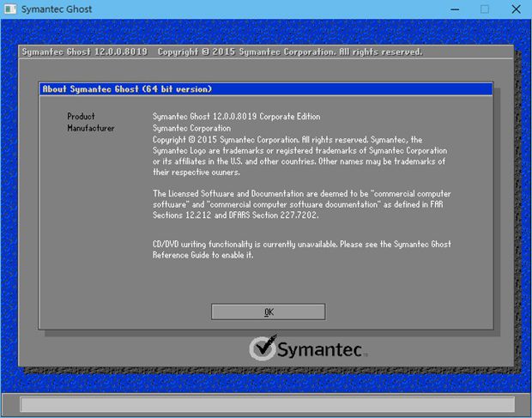Click 'Symantec Ghost 12.0.0.8019 Corporate Edition' text
The width and height of the screenshot is (532, 418).
(236, 117)
